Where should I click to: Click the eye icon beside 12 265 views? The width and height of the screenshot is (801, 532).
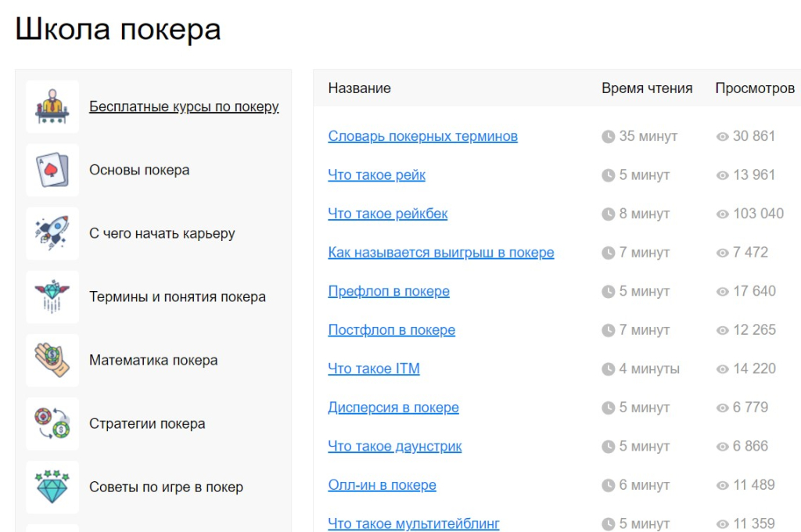pyautogui.click(x=722, y=331)
